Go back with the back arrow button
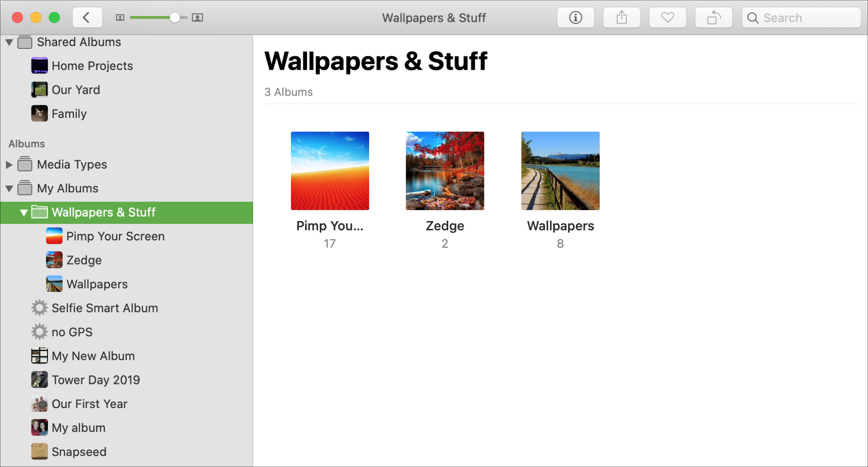This screenshot has height=467, width=868. [87, 18]
